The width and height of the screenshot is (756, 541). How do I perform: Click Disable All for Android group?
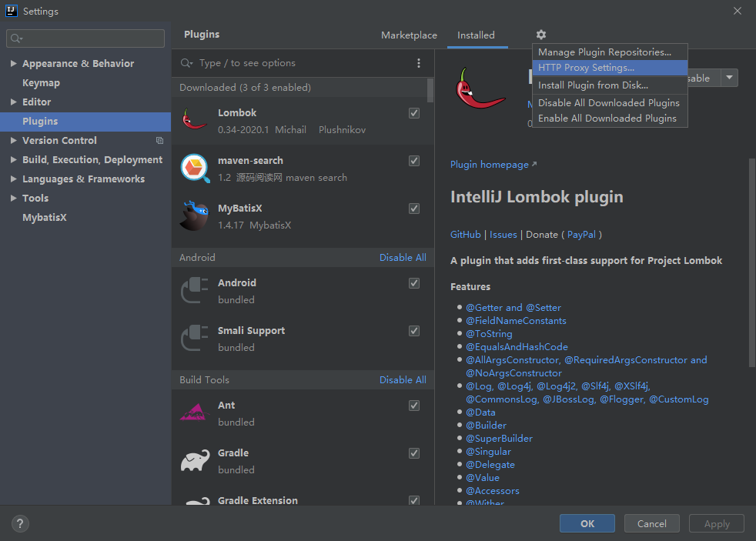[403, 258]
